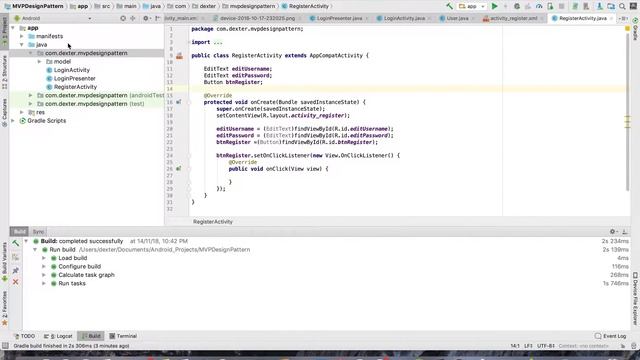Open the Project panel settings gear

146,18
